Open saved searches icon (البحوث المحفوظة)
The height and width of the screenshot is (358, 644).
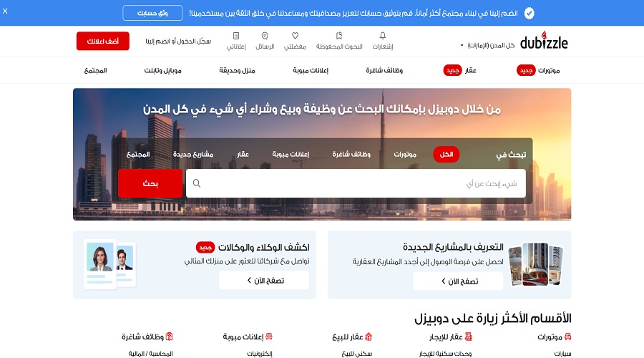339,36
